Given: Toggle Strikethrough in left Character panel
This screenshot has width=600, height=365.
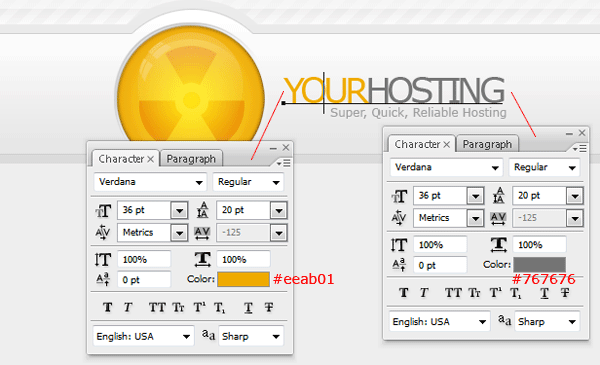Looking at the screenshot, I should point(269,307).
